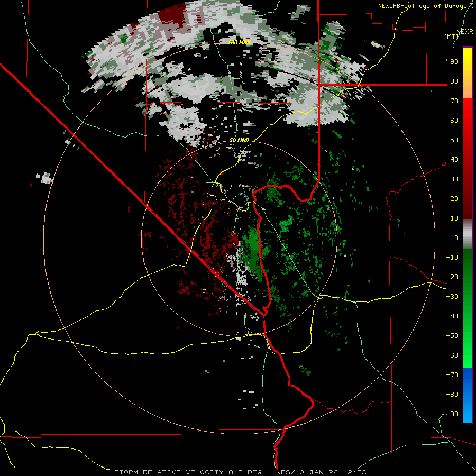Viewport: 476px width, 476px height.
Task: Click the [KT] units label
Action: [x=451, y=36]
